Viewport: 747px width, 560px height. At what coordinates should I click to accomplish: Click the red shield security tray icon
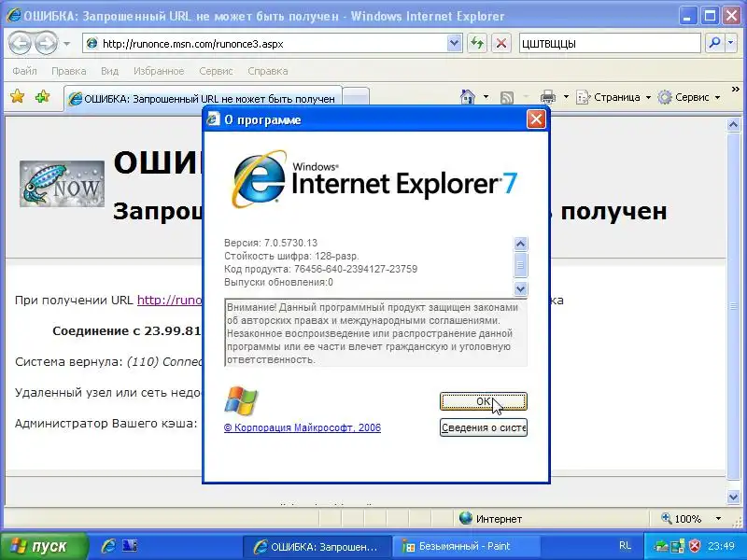(695, 546)
